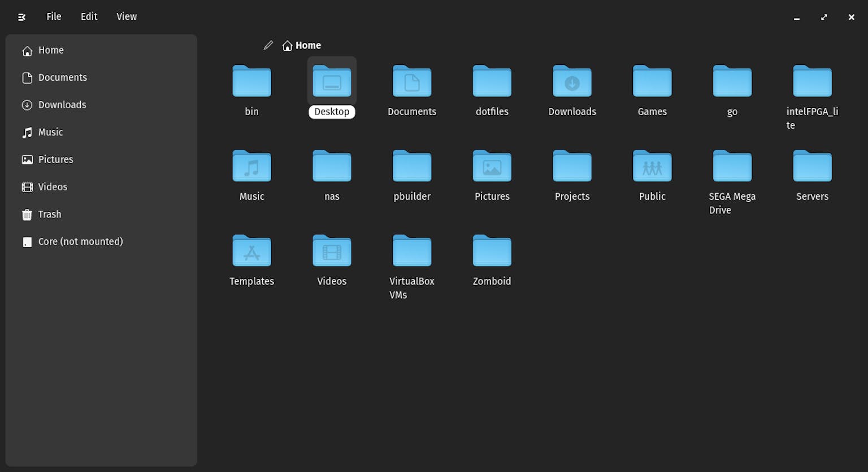Select the Downloads folder icon in grid
Image resolution: width=868 pixels, height=472 pixels.
(x=572, y=82)
